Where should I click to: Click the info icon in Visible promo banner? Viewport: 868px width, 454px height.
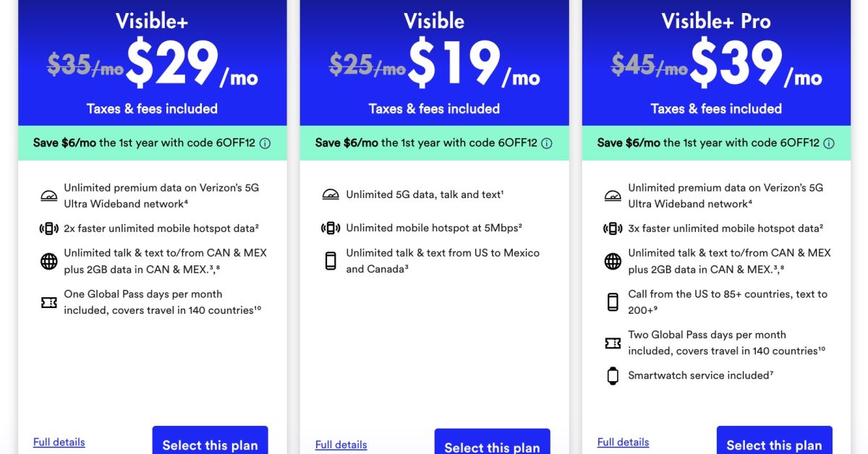tap(547, 143)
